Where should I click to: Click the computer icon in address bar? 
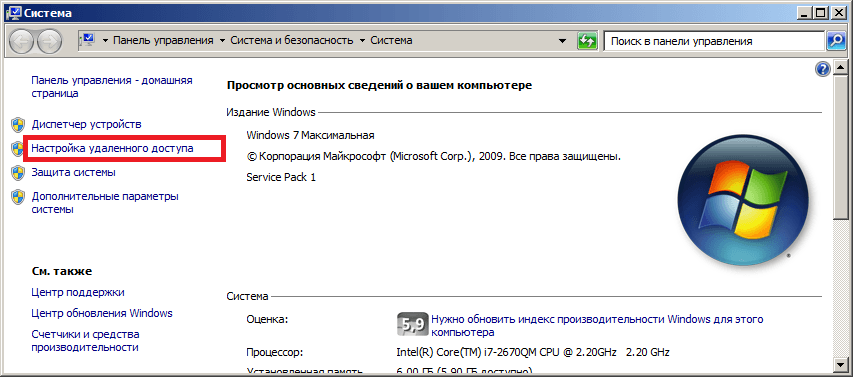pyautogui.click(x=88, y=40)
